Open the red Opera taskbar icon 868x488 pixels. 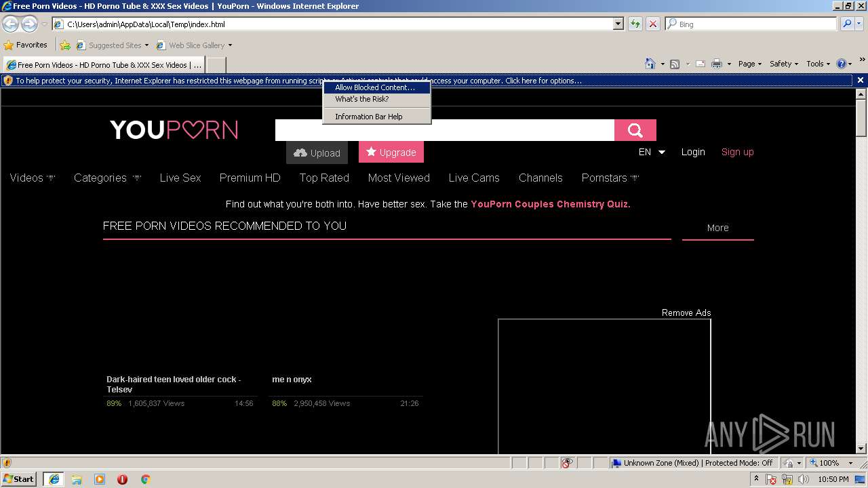coord(122,479)
